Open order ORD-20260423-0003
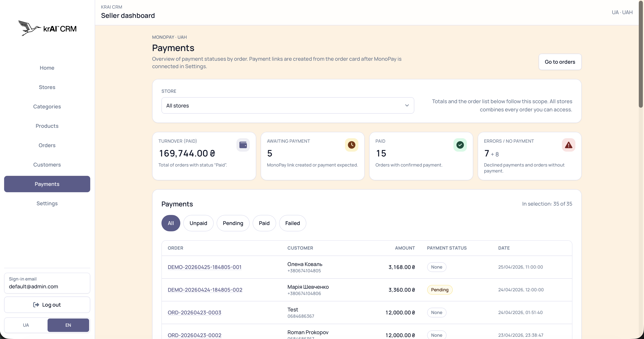This screenshot has width=644, height=339. 194,313
